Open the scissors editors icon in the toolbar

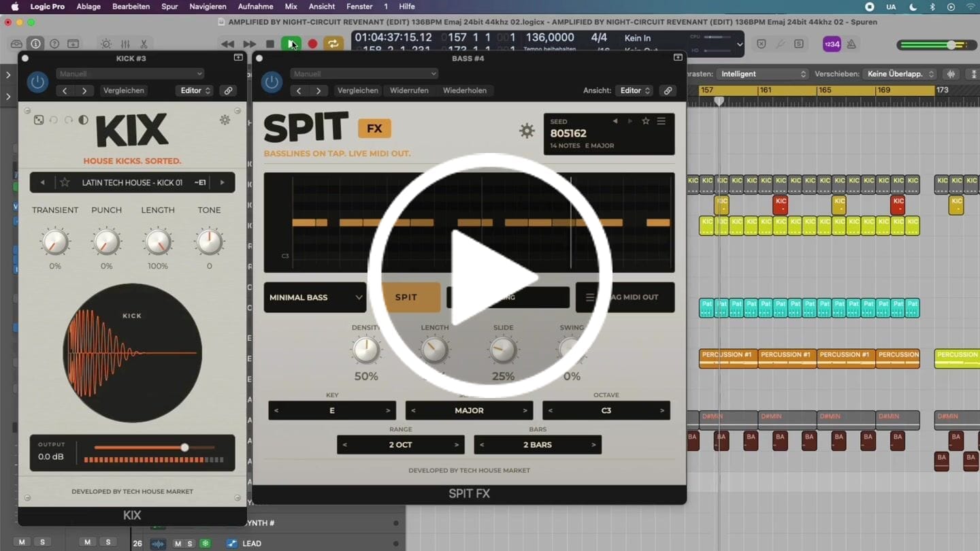[x=144, y=44]
